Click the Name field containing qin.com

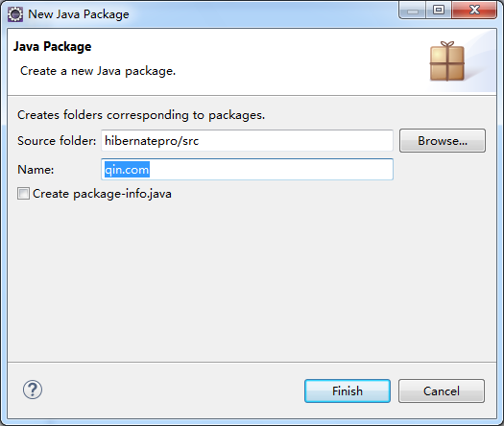pos(247,169)
